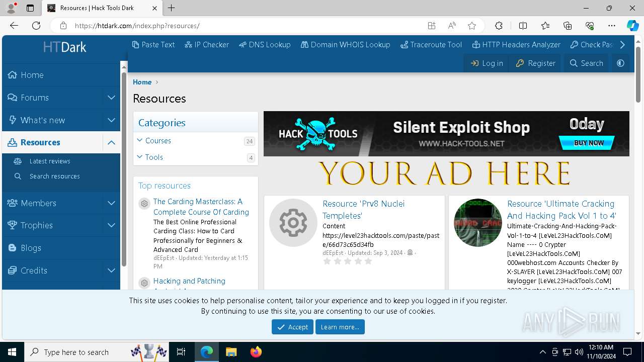Click the browser Back button
Image resolution: width=644 pixels, height=362 pixels.
coord(14,26)
